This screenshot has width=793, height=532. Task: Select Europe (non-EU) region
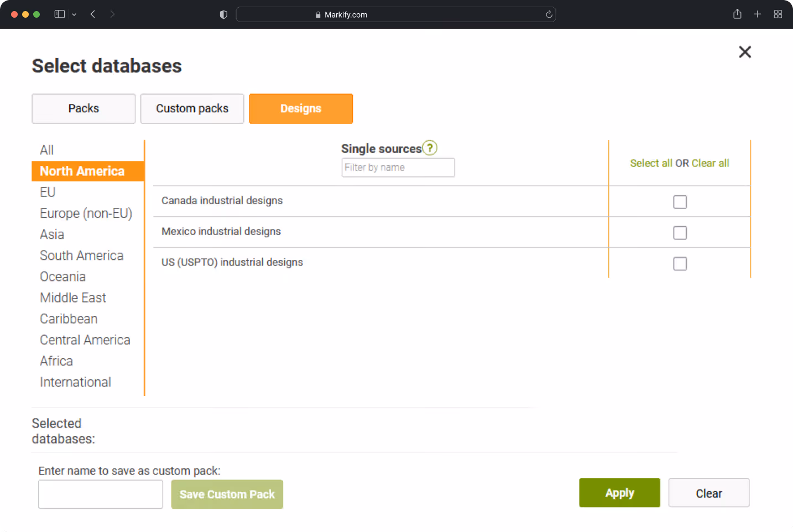click(86, 213)
